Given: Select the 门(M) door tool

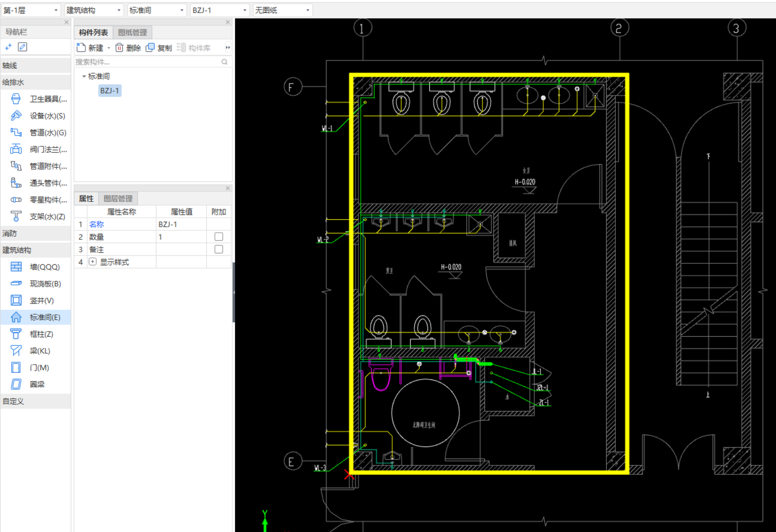Looking at the screenshot, I should pos(36,367).
